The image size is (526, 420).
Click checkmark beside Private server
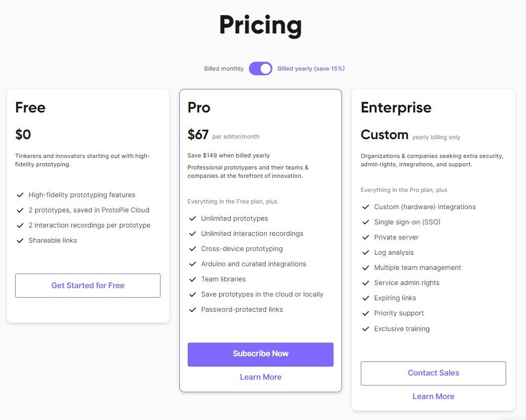(x=365, y=237)
